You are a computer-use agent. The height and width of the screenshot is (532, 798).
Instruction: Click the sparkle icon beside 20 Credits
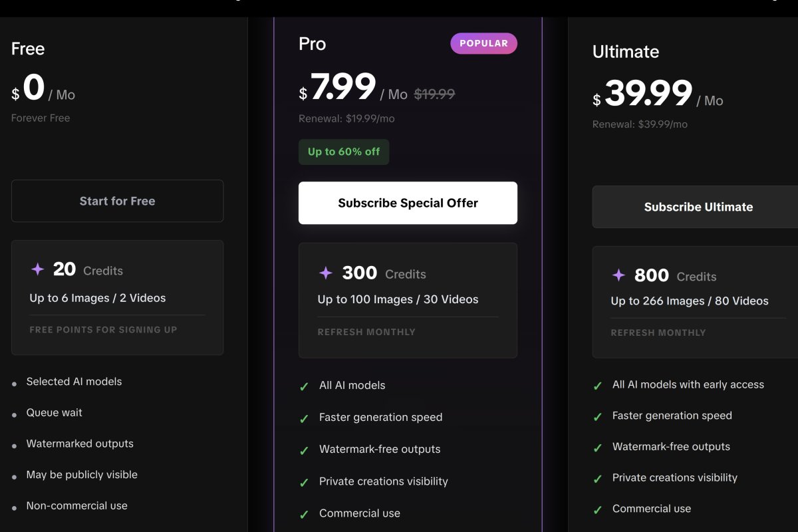pyautogui.click(x=37, y=269)
